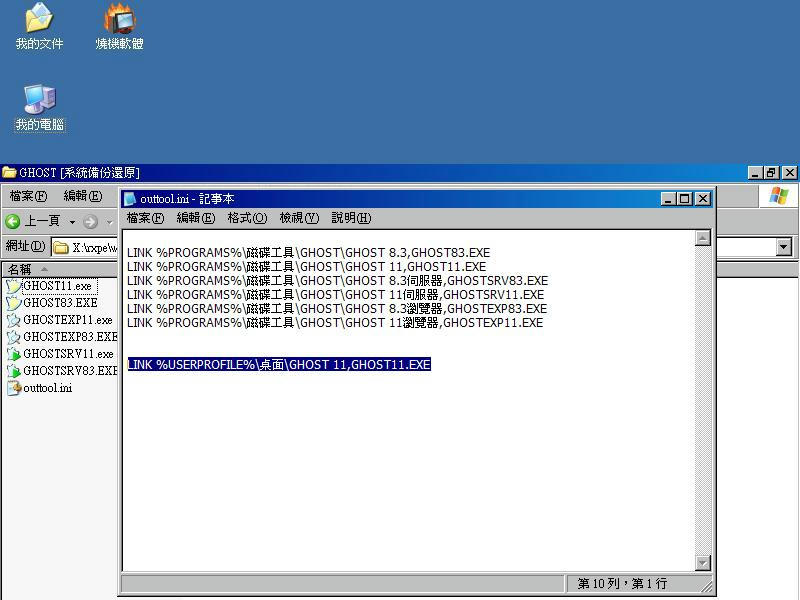Viewport: 800px width, 600px height.
Task: Click the Explorer back arrow icon
Action: pos(13,221)
